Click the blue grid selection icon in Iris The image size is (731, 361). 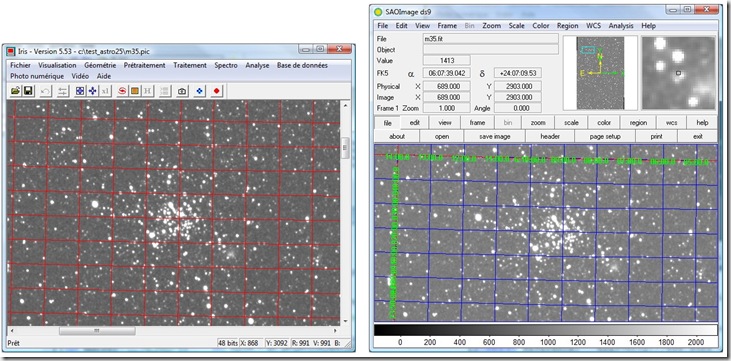coord(80,91)
